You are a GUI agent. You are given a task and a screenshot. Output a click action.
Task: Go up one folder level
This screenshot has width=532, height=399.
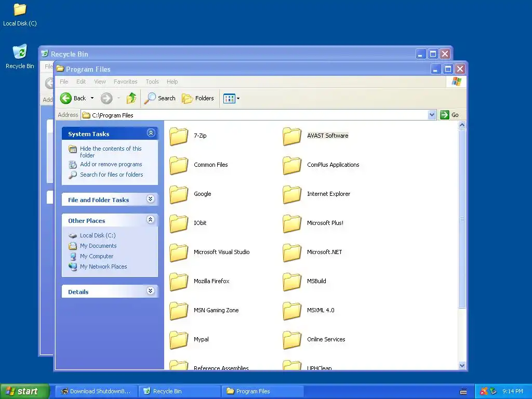(x=131, y=98)
